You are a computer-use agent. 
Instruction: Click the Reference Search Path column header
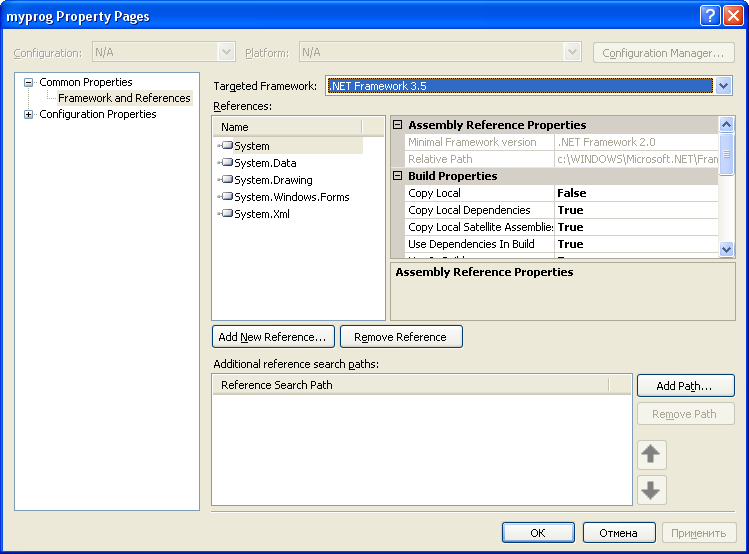[x=411, y=385]
